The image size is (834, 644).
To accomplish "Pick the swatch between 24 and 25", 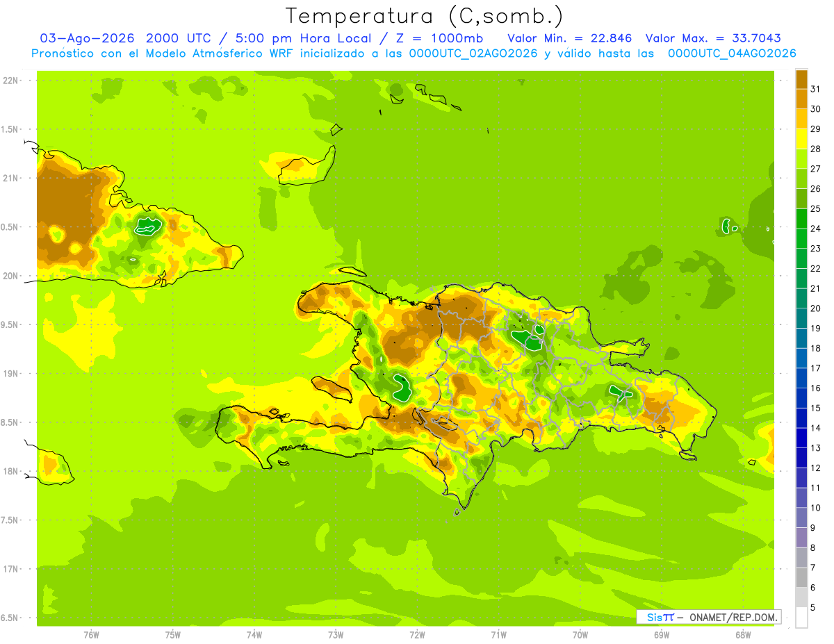I will click(801, 219).
